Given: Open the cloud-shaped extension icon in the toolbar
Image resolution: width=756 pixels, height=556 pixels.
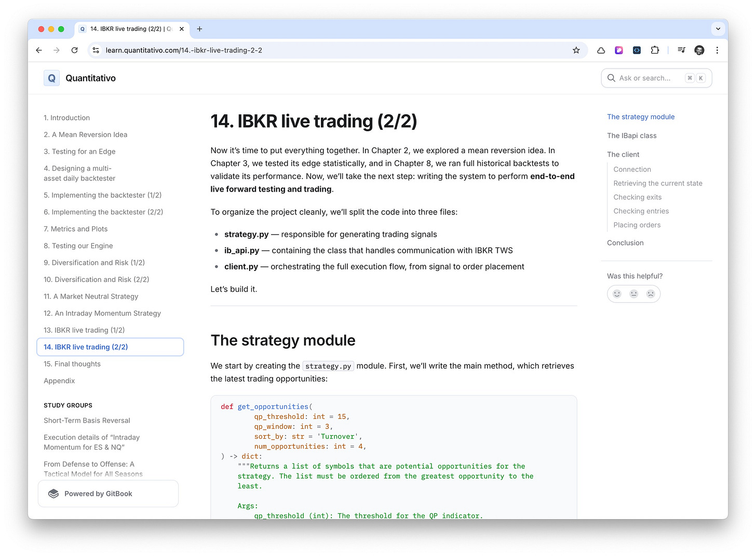Looking at the screenshot, I should click(x=601, y=50).
